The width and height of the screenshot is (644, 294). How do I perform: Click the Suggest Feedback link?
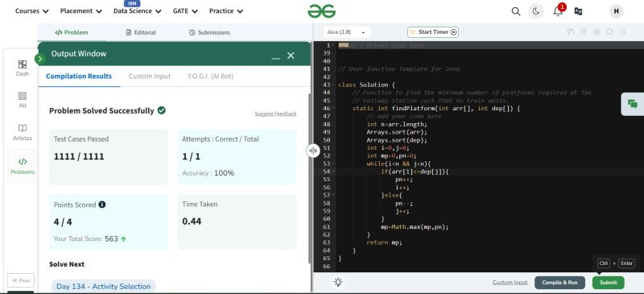coord(275,114)
